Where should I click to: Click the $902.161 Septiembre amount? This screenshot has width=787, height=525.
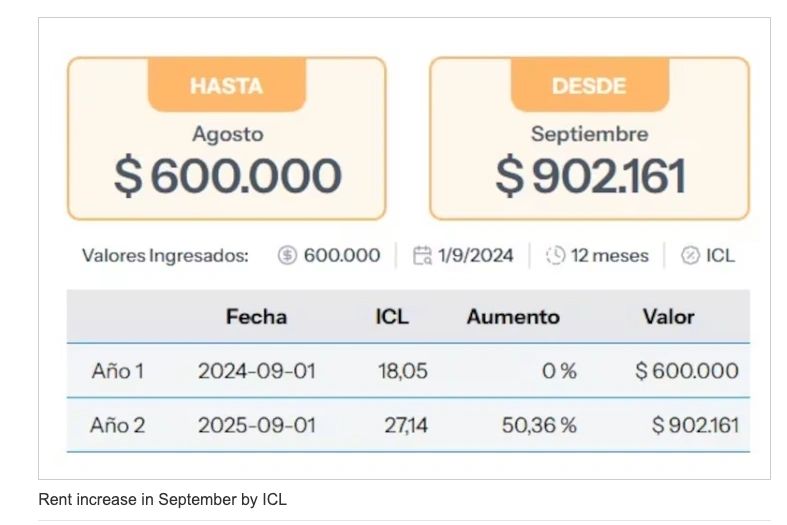pyautogui.click(x=589, y=176)
